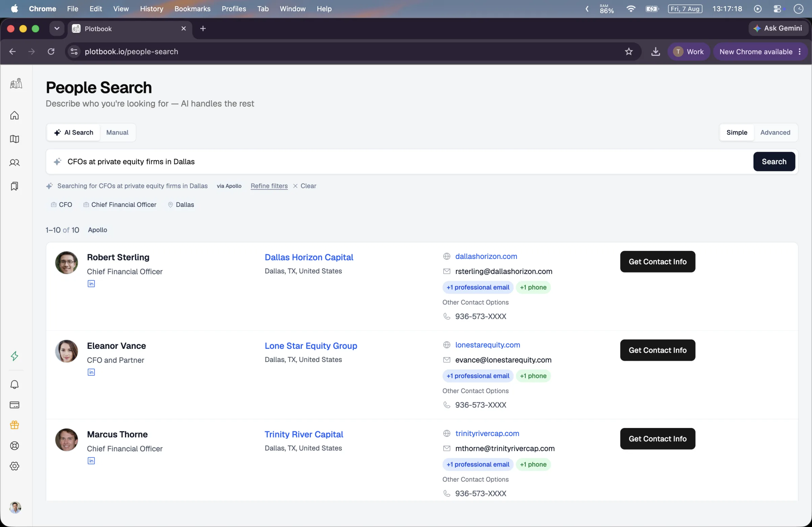
Task: Click Robert Sterling's profile photo
Action: [67, 262]
